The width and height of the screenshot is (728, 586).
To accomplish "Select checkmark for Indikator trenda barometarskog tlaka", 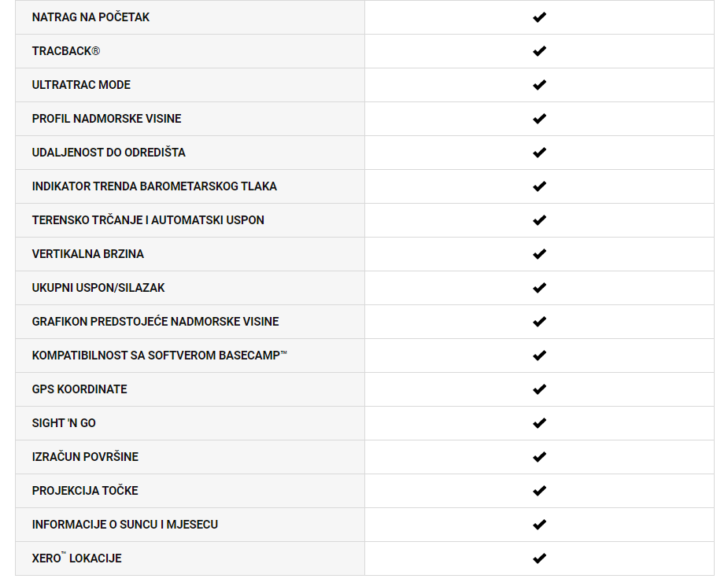I will 539,186.
